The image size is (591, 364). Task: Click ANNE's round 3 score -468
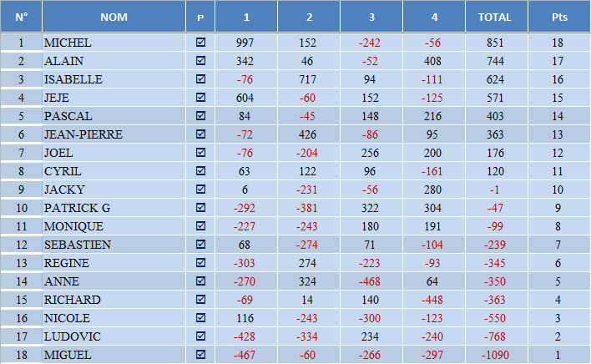371,281
